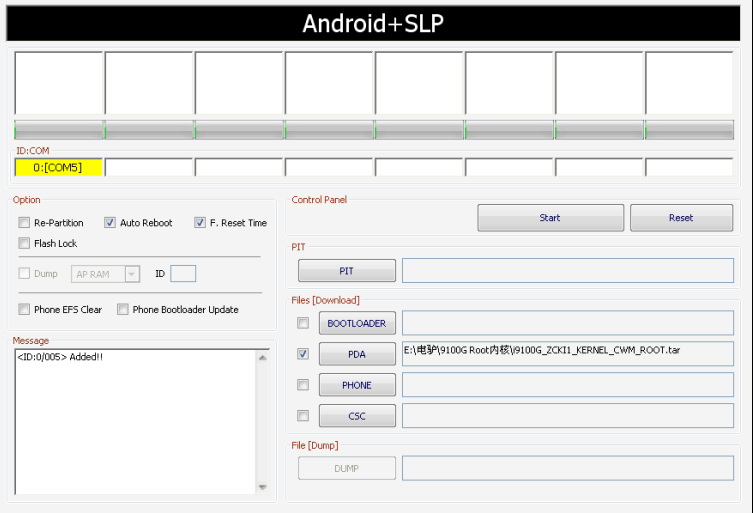
Task: Click the Message log scroll up arrow
Action: click(263, 357)
